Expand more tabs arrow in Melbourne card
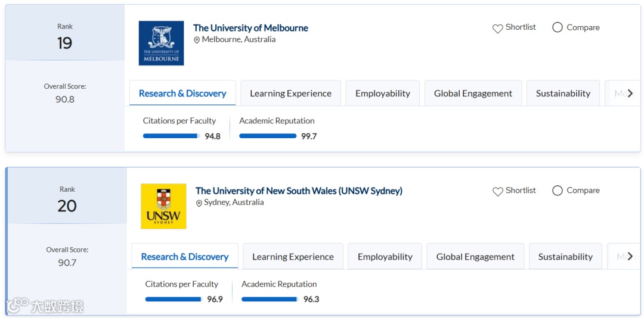The image size is (644, 318). coord(630,93)
